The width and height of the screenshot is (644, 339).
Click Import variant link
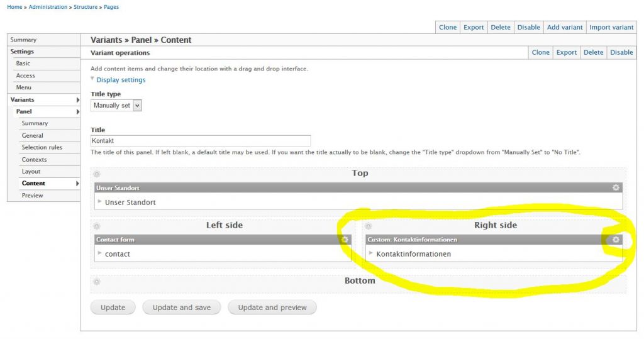pyautogui.click(x=611, y=27)
